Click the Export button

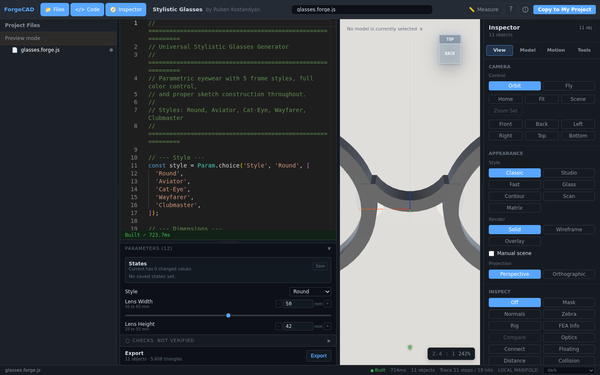click(318, 356)
